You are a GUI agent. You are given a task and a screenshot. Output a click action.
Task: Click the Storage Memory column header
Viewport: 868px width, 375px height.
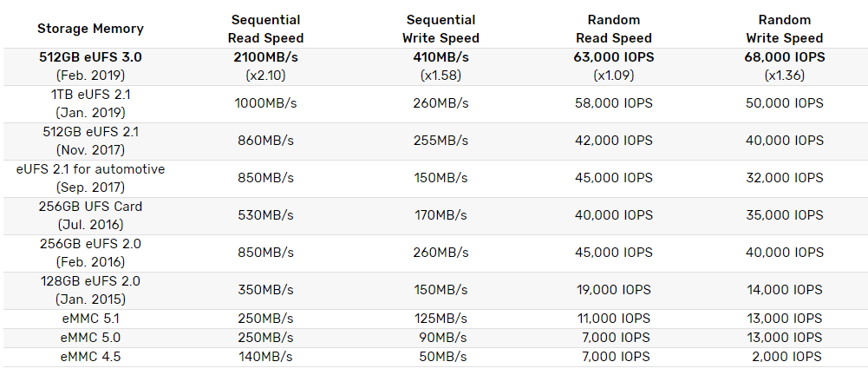click(90, 29)
